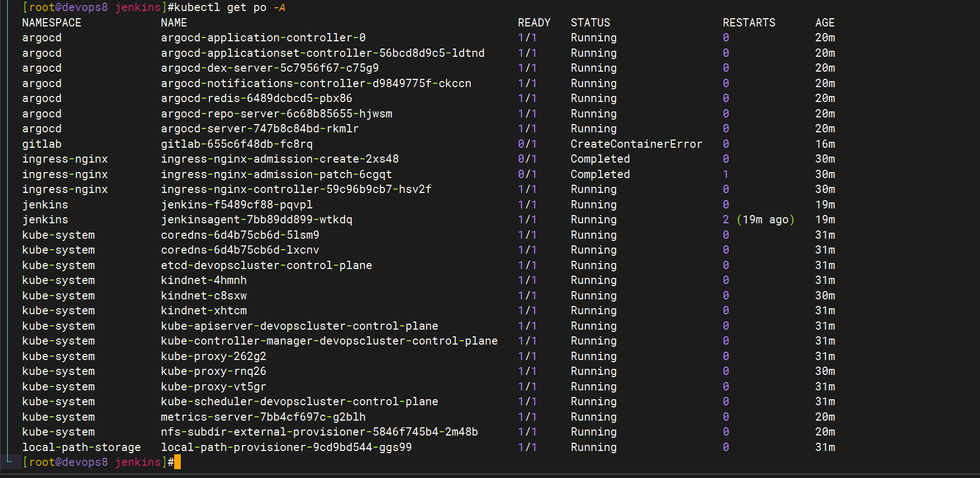Select the RESTARTS column header
This screenshot has height=478, width=980.
tap(749, 23)
